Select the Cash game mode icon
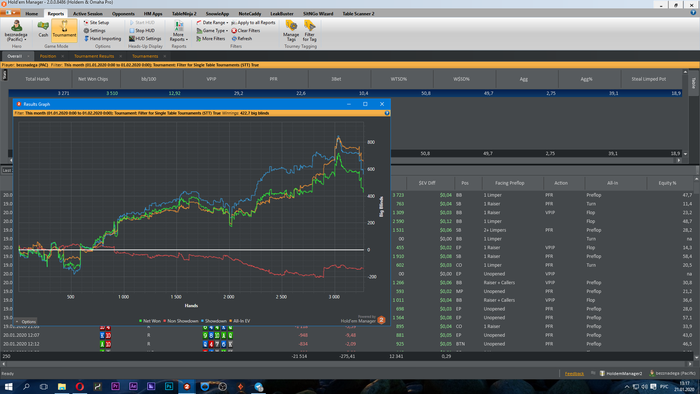Screen dimensions: 700x394 click(43, 29)
